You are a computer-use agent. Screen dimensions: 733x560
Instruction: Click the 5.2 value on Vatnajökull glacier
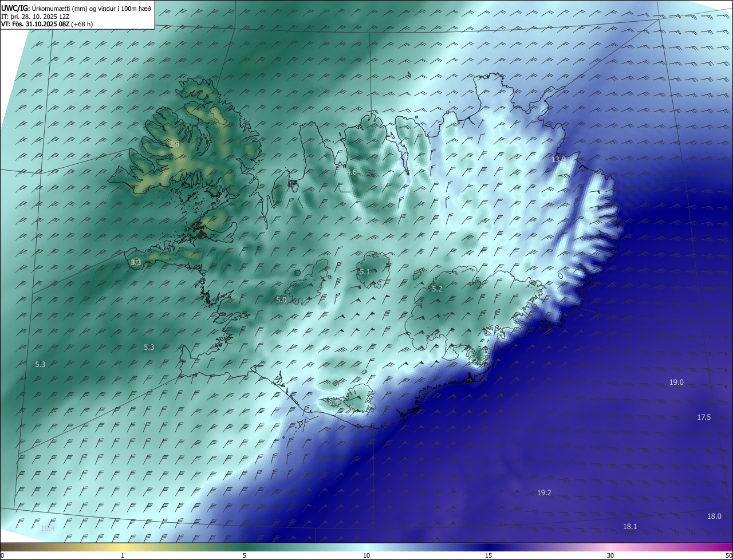click(437, 289)
